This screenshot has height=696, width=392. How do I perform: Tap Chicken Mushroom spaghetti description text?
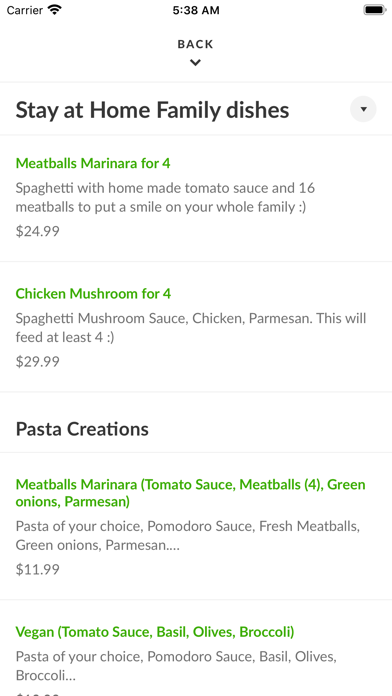[191, 328]
